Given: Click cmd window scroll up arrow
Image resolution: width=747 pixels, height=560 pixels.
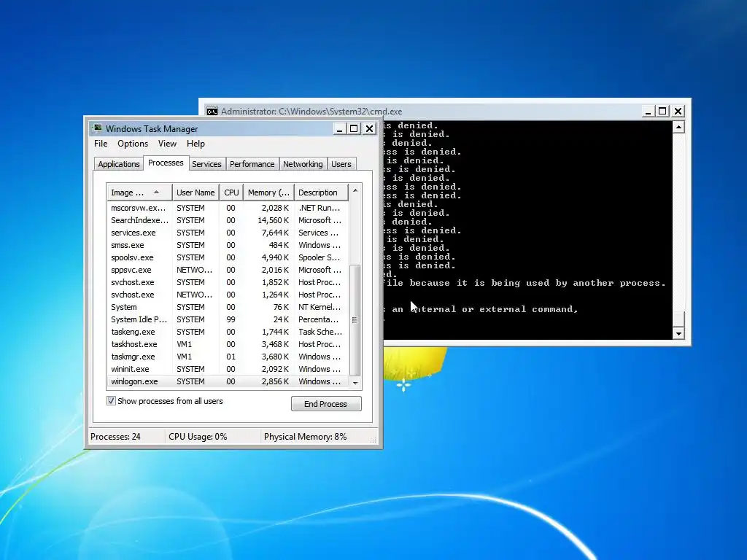Looking at the screenshot, I should click(678, 127).
